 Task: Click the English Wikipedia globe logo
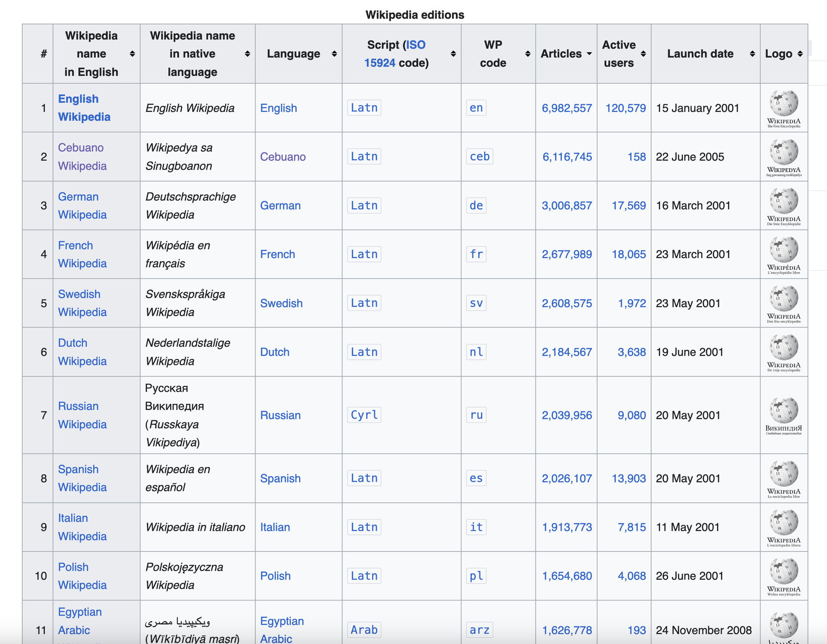[x=783, y=108]
